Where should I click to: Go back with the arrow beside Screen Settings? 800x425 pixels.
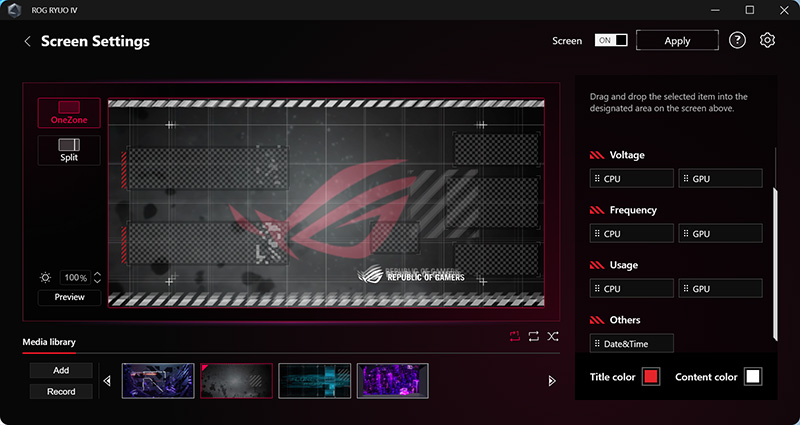coord(28,41)
